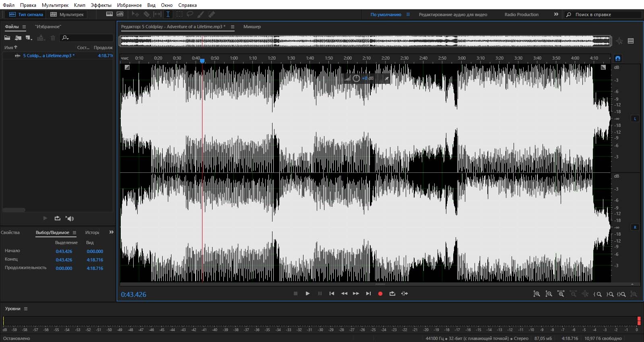
Task: Open the Справка menu
Action: 188,5
